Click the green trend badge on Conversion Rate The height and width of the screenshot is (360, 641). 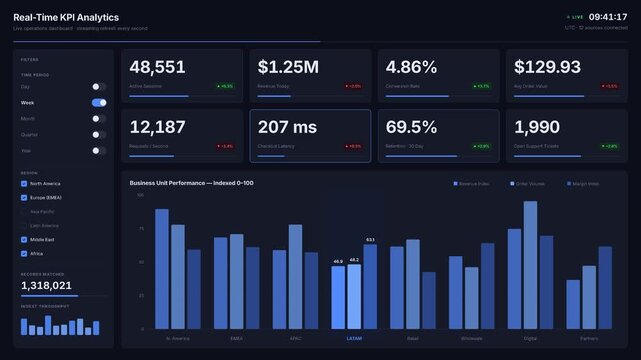click(482, 86)
